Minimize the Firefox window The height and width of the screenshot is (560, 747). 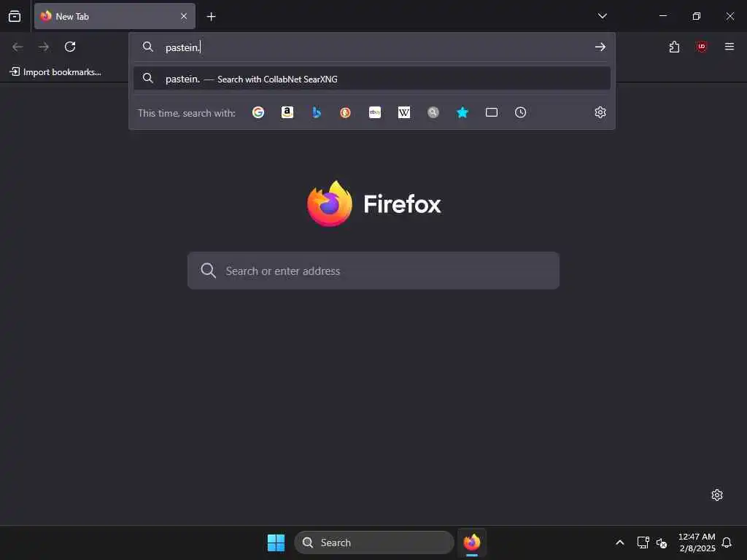[662, 16]
